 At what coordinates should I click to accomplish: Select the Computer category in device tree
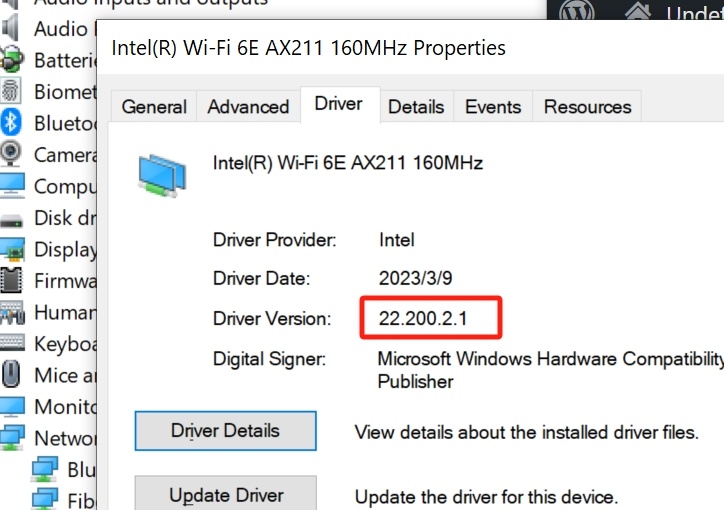coord(65,186)
